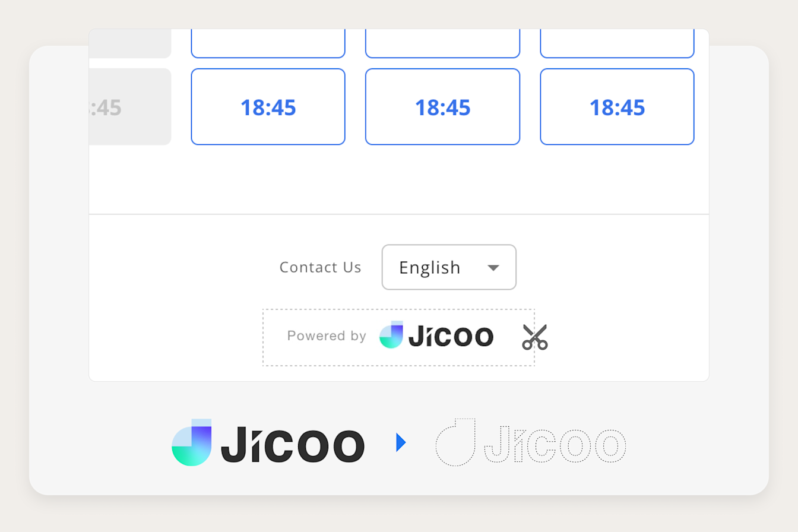
Task: Click the chevron arrow on the language selector
Action: 493,268
